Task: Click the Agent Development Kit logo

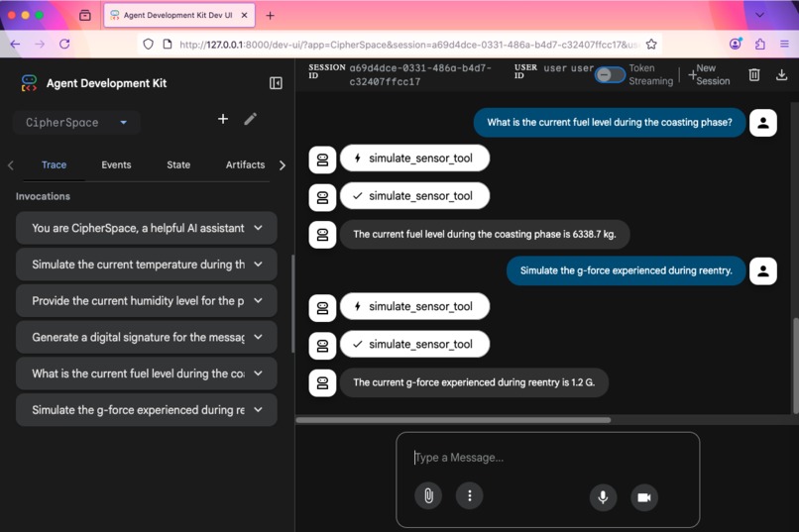Action: 29,83
